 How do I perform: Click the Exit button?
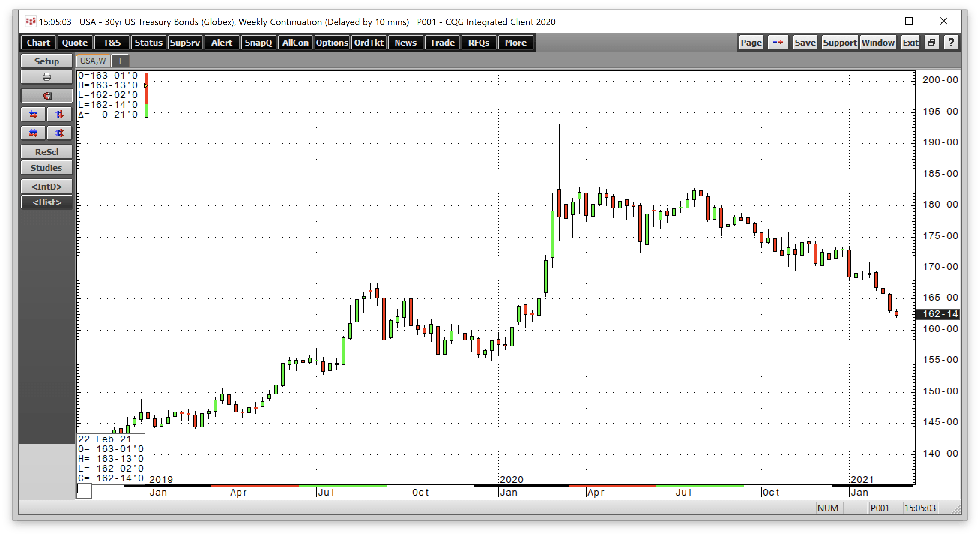pos(910,42)
